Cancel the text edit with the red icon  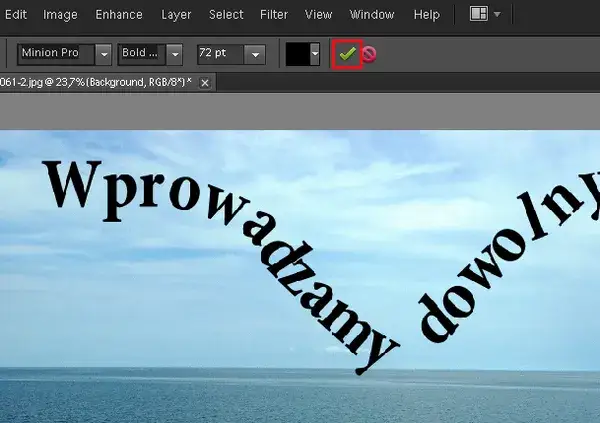pyautogui.click(x=369, y=54)
